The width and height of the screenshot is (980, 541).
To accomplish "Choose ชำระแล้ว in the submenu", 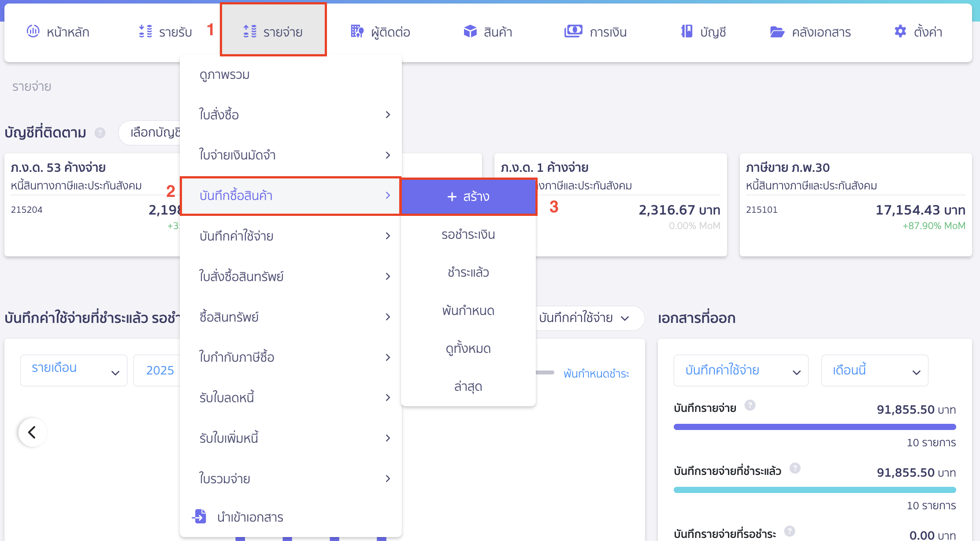I will pyautogui.click(x=468, y=273).
